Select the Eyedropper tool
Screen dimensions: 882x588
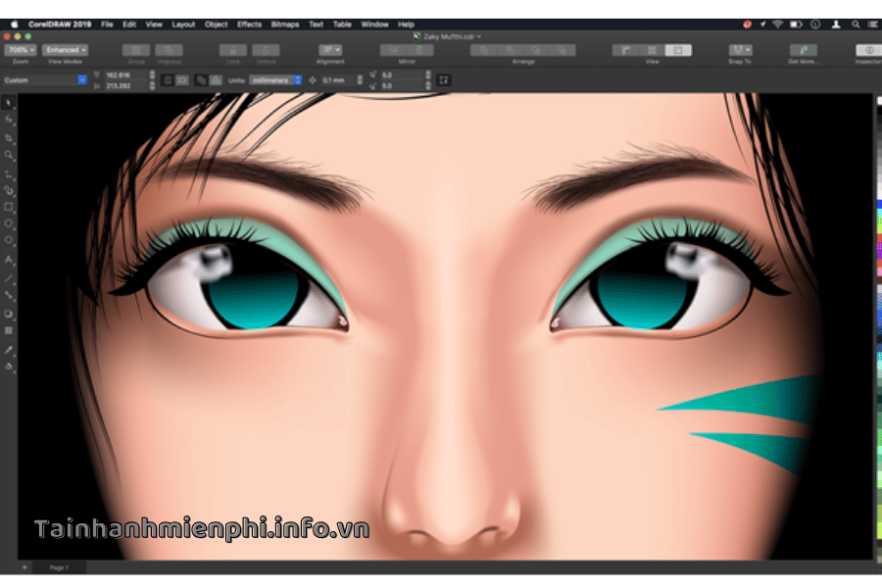[x=9, y=349]
